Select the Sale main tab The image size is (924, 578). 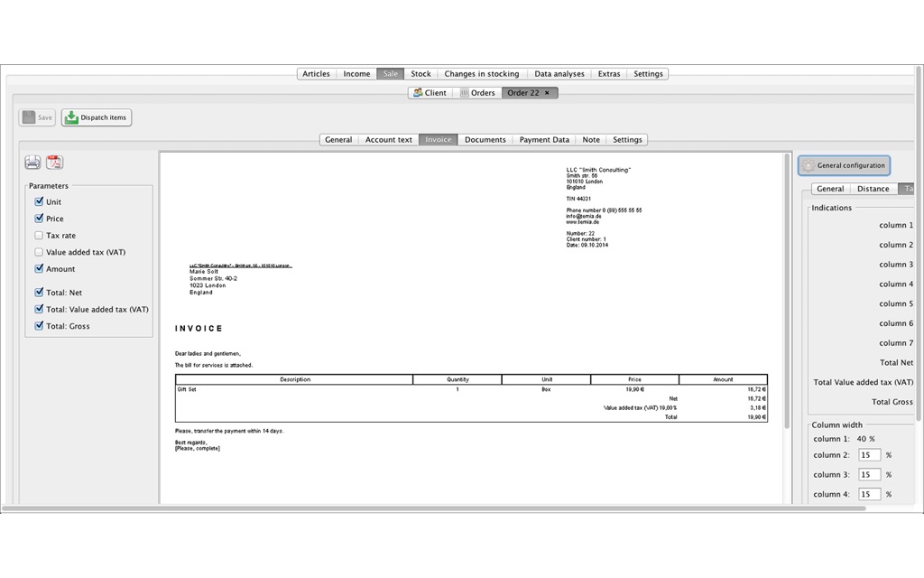390,74
